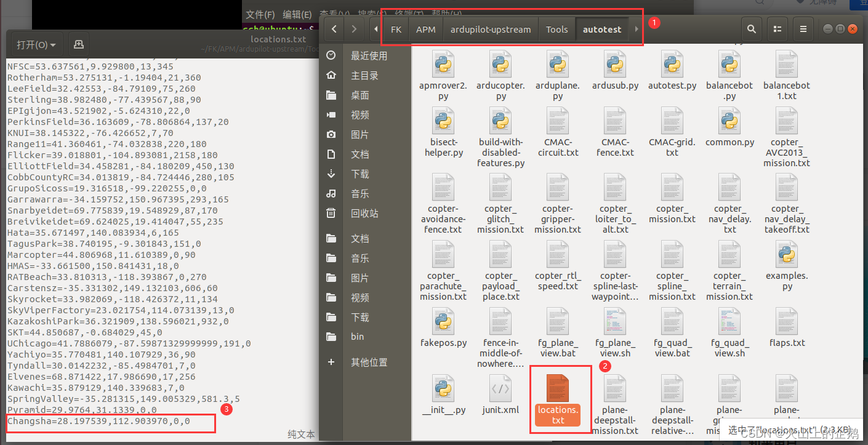
Task: Navigate to APM via the breadcrumb
Action: 426,29
